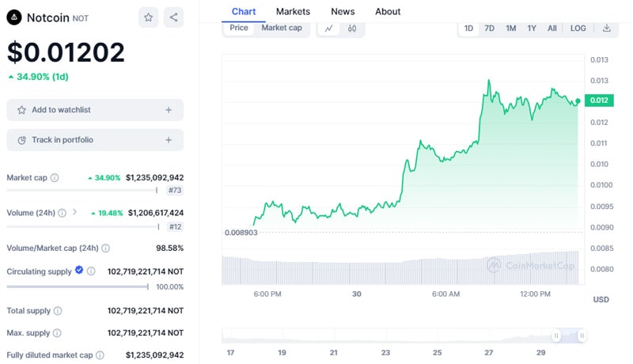This screenshot has width=633, height=364.
Task: Click the 34.90% (1d) change text
Action: click(x=38, y=77)
